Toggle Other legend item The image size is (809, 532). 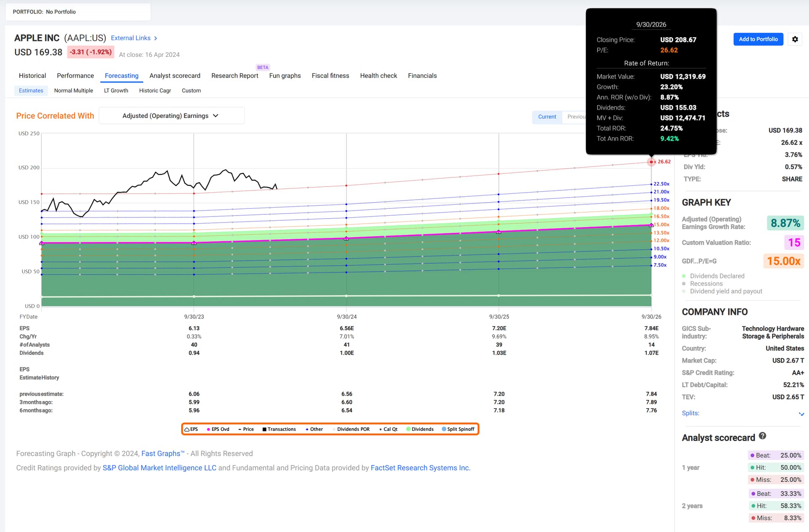pos(314,429)
